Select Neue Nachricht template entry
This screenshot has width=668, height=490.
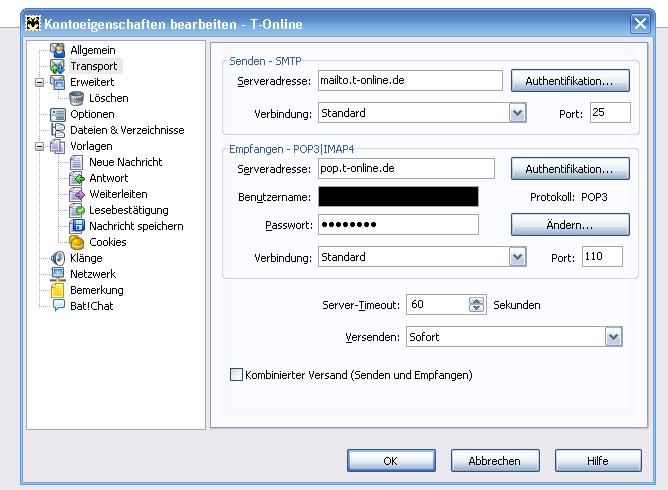click(x=126, y=162)
